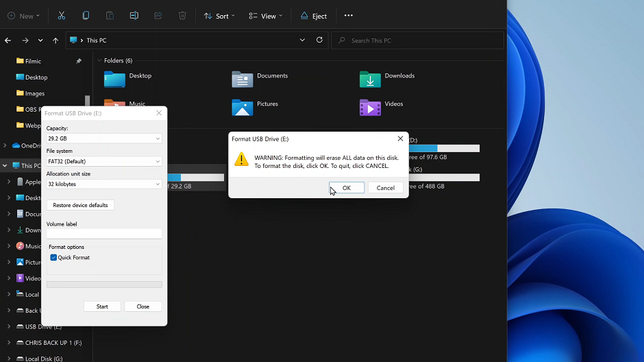Click Restore device defaults button
644x362 pixels.
[x=80, y=205]
